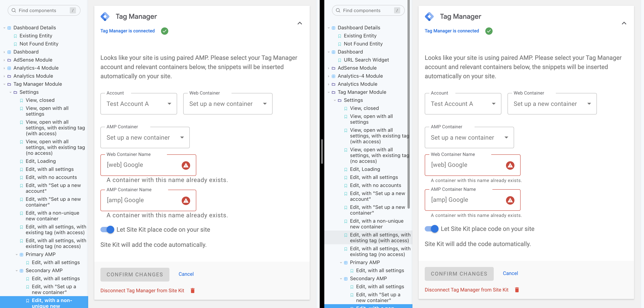Screen dimensions: 644x308
Task: Click the green connected checkmark in the left window
Action: click(x=164, y=31)
